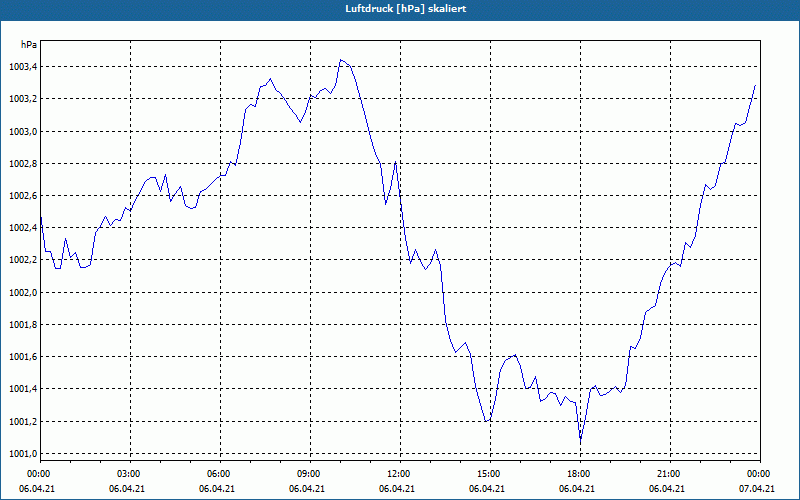Select the 1001,0 y-axis label

click(22, 454)
